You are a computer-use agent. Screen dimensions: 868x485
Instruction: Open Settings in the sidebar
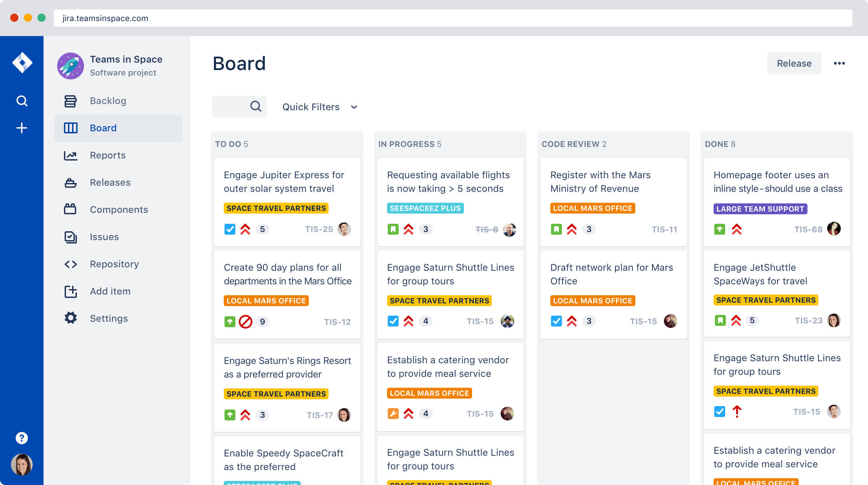108,318
